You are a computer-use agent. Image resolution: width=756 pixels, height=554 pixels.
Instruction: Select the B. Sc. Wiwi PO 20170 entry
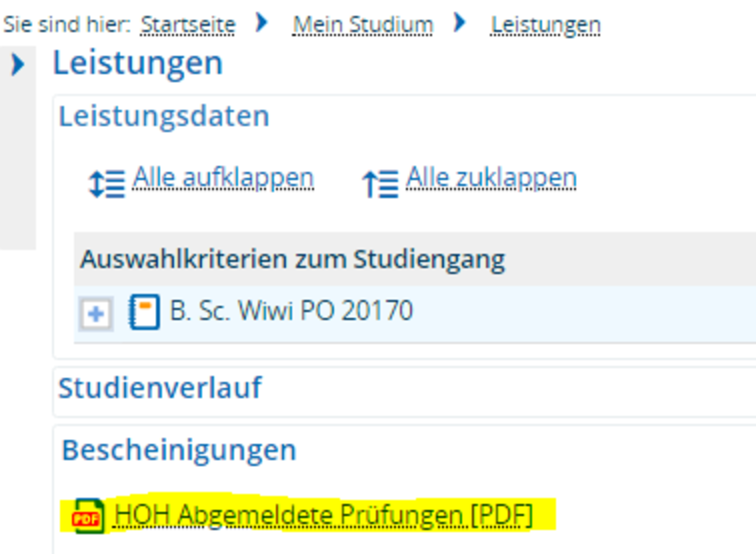pyautogui.click(x=291, y=311)
